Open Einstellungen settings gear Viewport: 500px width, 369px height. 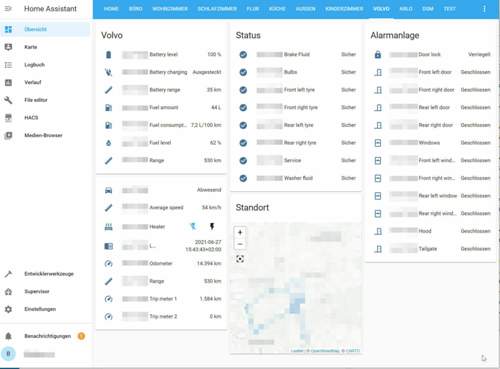coord(46,309)
